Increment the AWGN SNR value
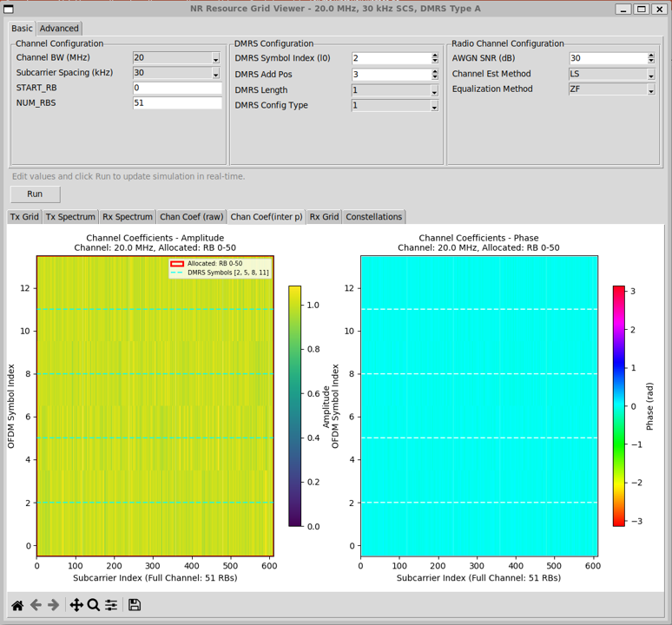Viewport: 672px width, 625px height. click(x=651, y=56)
